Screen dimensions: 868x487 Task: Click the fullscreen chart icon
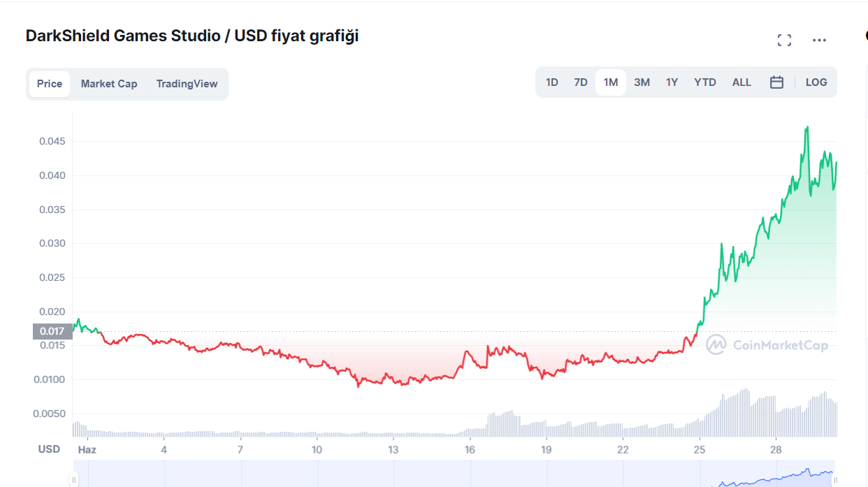(784, 41)
